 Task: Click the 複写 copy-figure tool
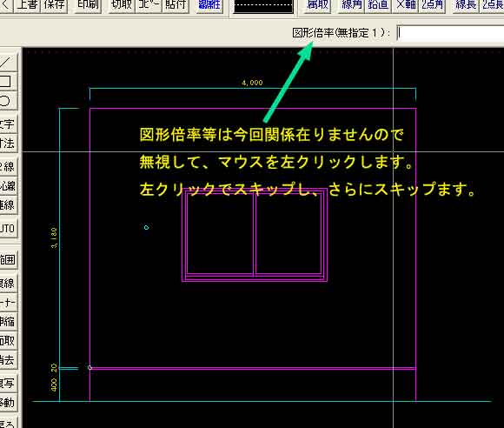click(x=7, y=384)
